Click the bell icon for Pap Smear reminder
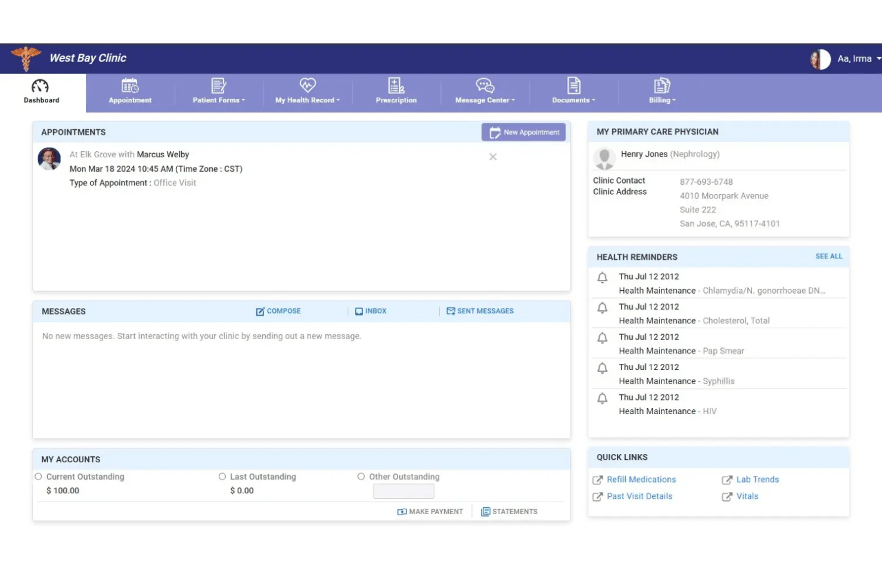 click(603, 338)
